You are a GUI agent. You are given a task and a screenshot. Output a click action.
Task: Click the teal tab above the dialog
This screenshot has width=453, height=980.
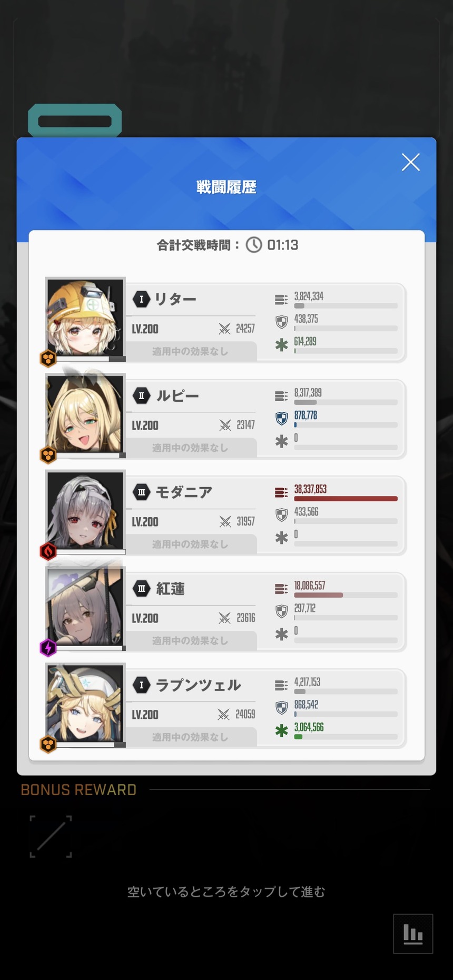(x=75, y=121)
